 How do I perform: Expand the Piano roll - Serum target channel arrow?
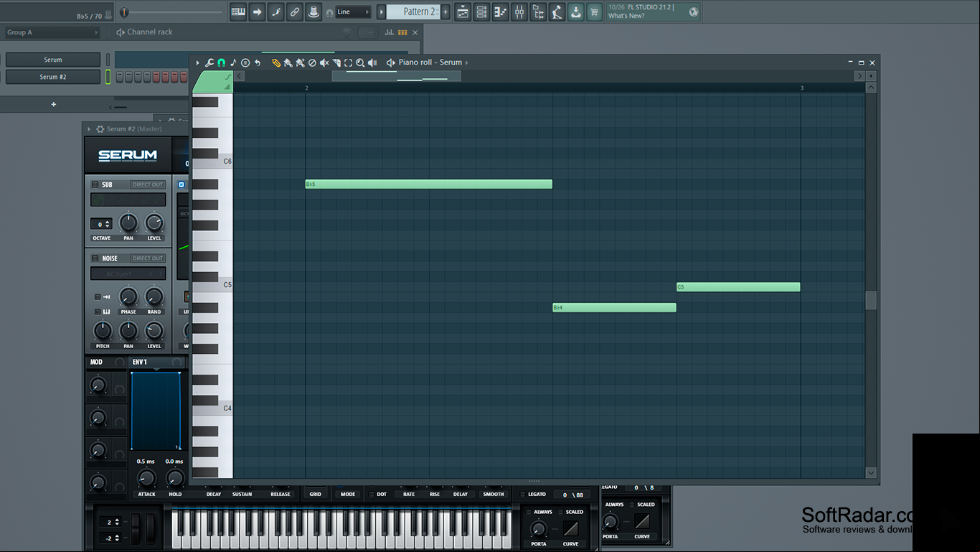point(467,62)
